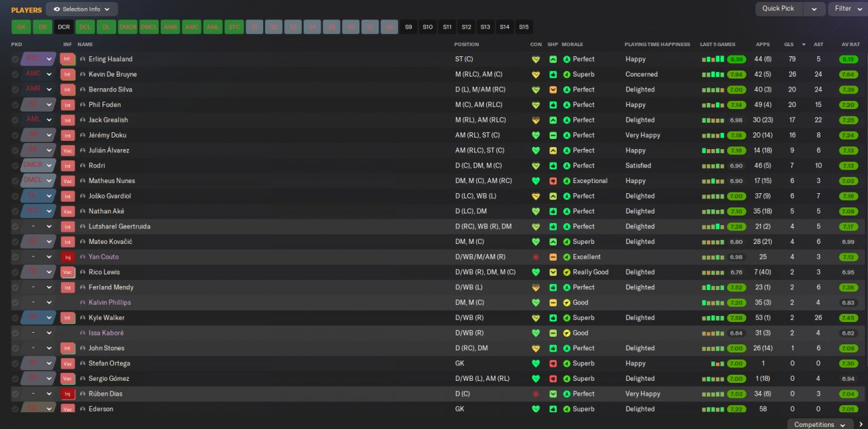Image resolution: width=868 pixels, height=429 pixels.
Task: Open the DMCL position dropdown for Matheus Nunes
Action: click(x=49, y=181)
